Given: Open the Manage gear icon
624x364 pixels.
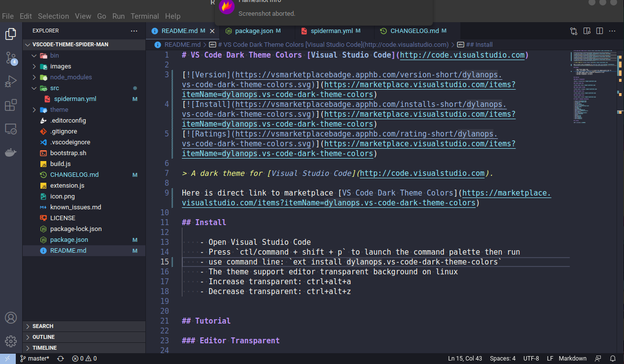Looking at the screenshot, I should [x=11, y=341].
